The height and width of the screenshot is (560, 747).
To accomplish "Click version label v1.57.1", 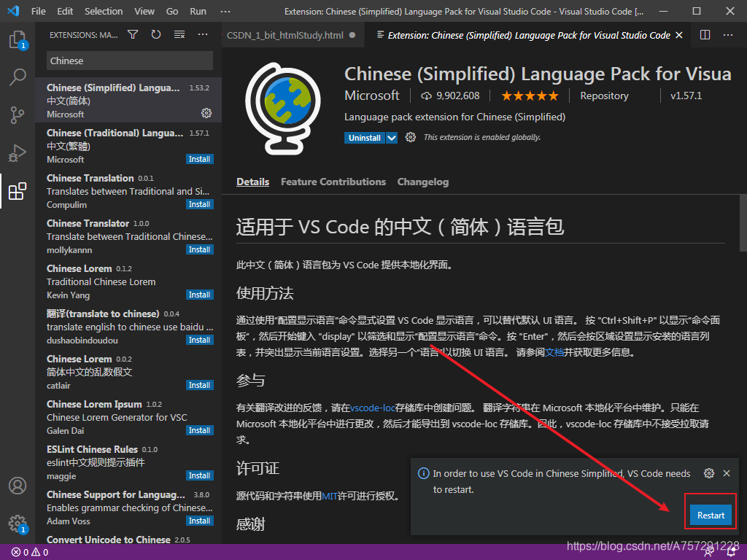I will pyautogui.click(x=686, y=96).
